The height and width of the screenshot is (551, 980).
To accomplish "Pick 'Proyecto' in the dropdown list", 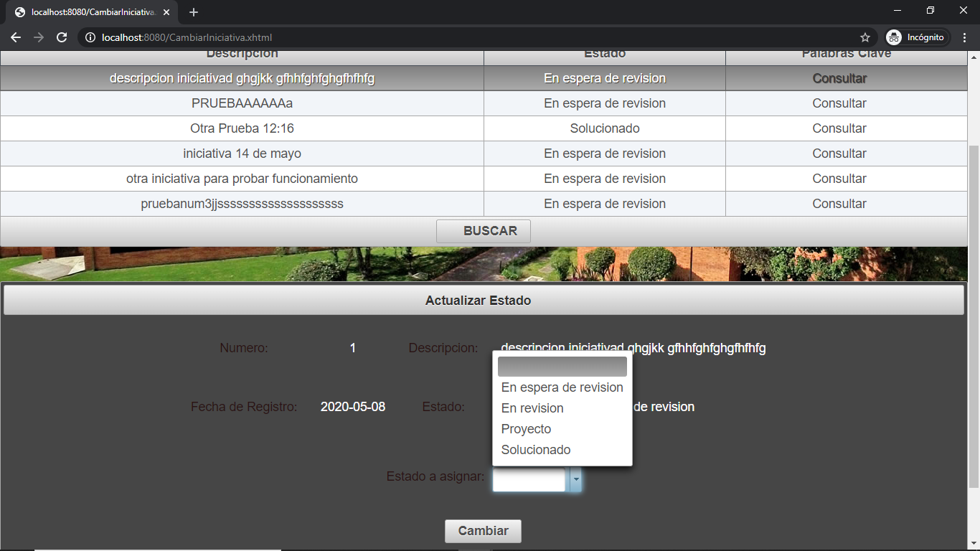I will tap(562, 429).
